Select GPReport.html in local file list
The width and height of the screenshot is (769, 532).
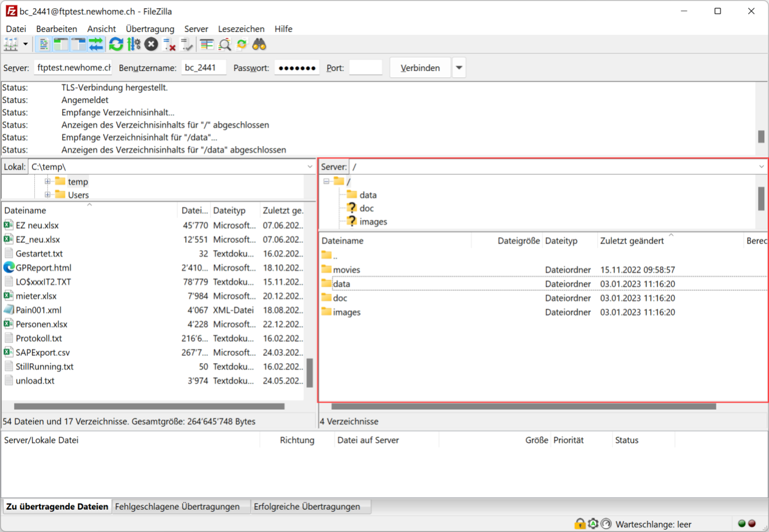tap(43, 267)
